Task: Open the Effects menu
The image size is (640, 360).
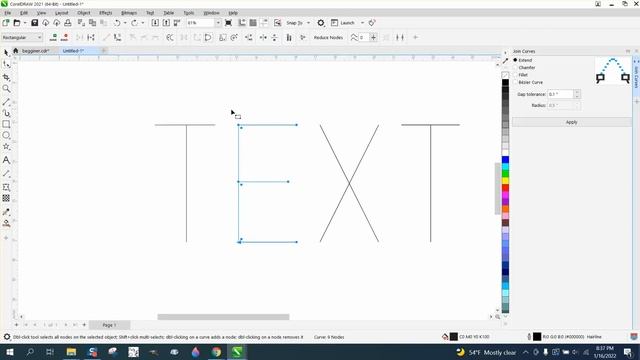Action: point(106,13)
